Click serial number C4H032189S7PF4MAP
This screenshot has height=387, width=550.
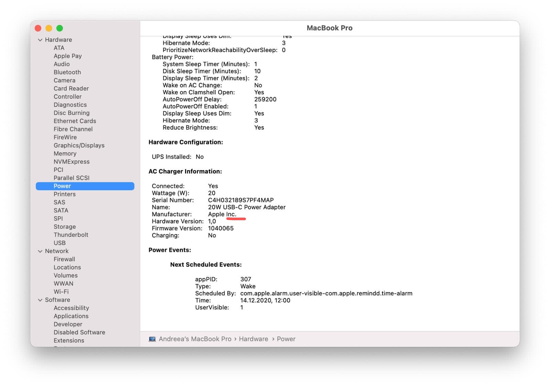241,200
